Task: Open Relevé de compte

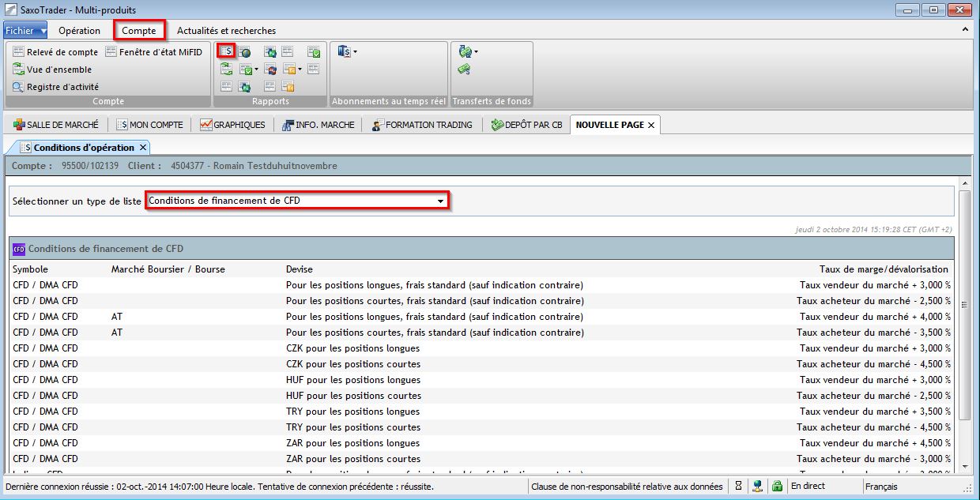Action: [55, 52]
